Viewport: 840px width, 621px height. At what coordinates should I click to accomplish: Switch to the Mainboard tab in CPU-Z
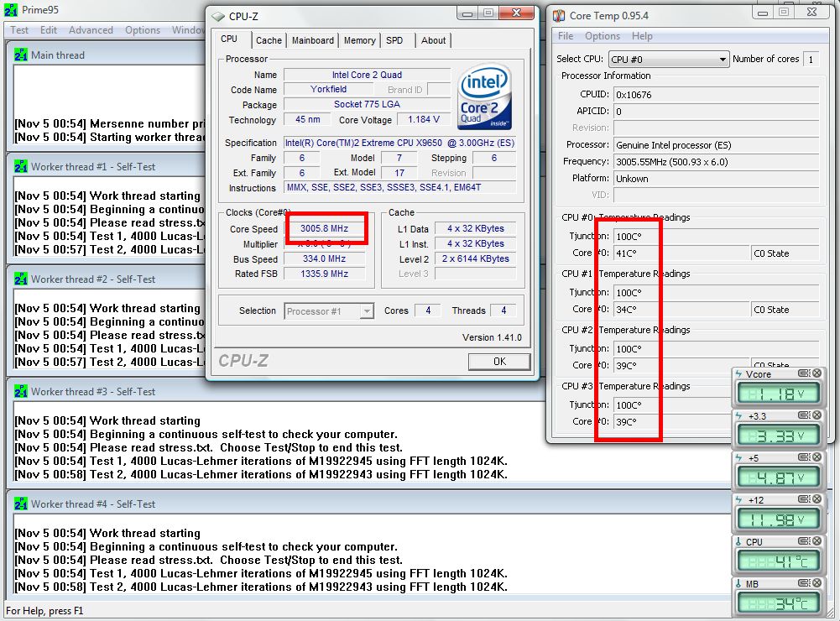click(313, 40)
